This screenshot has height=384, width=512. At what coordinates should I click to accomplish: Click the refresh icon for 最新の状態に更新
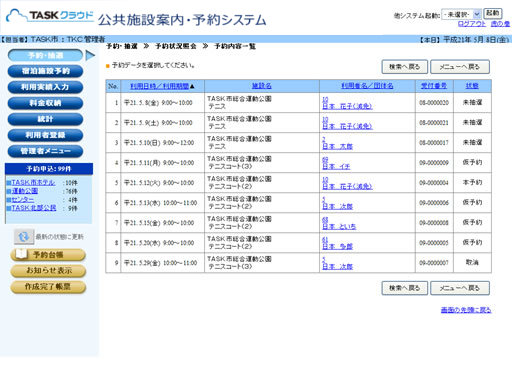click(24, 237)
